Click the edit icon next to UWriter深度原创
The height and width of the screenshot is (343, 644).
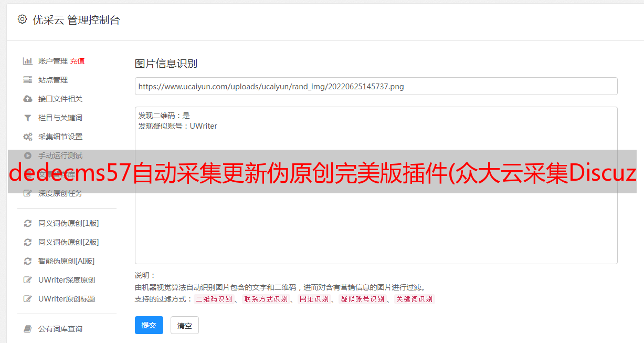[28, 280]
